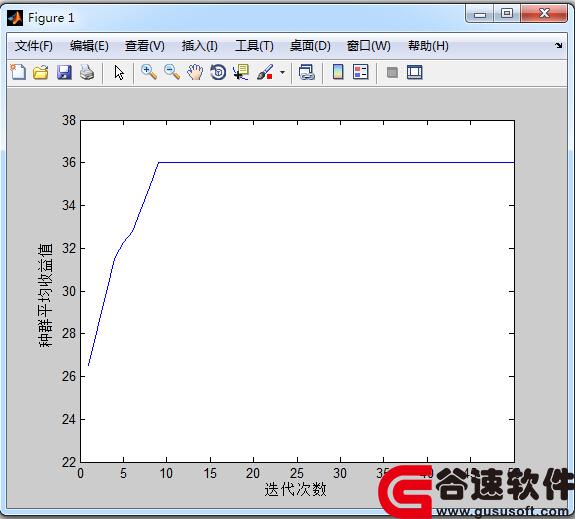Image resolution: width=575 pixels, height=519 pixels.
Task: Click the y-axis tick label 26
Action: coord(69,376)
